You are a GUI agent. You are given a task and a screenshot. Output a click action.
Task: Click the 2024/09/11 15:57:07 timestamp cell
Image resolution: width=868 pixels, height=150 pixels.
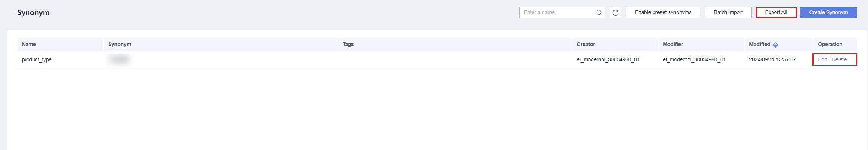pos(772,59)
